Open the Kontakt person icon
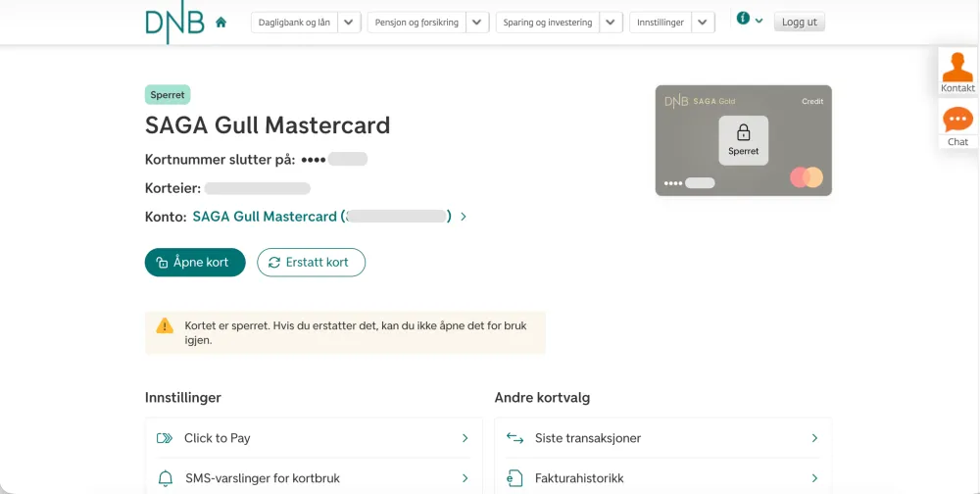Image resolution: width=980 pixels, height=494 pixels. point(957,67)
